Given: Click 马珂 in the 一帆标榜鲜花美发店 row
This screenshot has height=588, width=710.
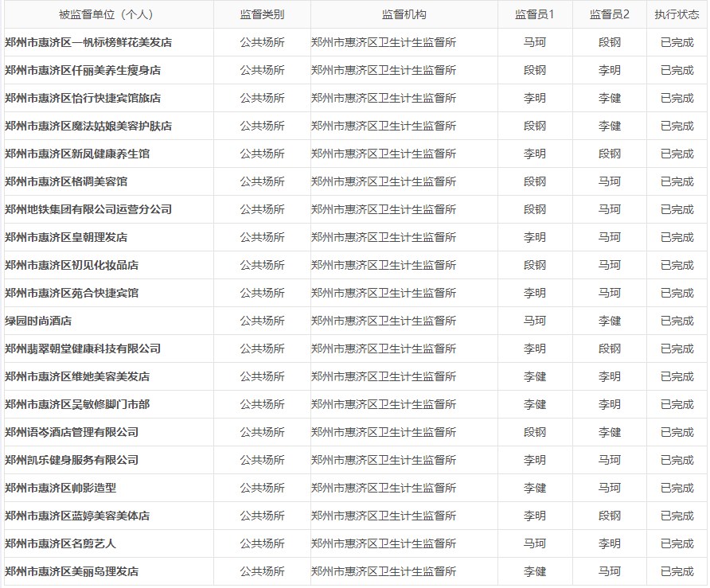Looking at the screenshot, I should tap(535, 42).
